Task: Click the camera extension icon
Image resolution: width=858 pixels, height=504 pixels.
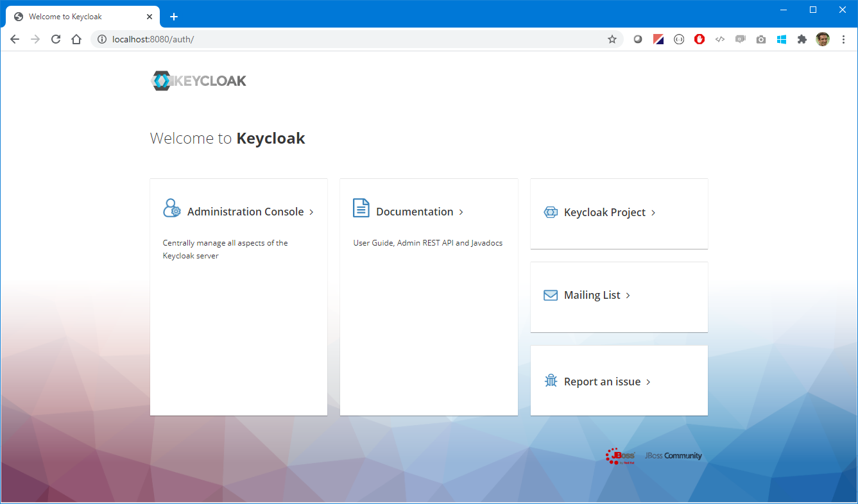Action: 761,39
